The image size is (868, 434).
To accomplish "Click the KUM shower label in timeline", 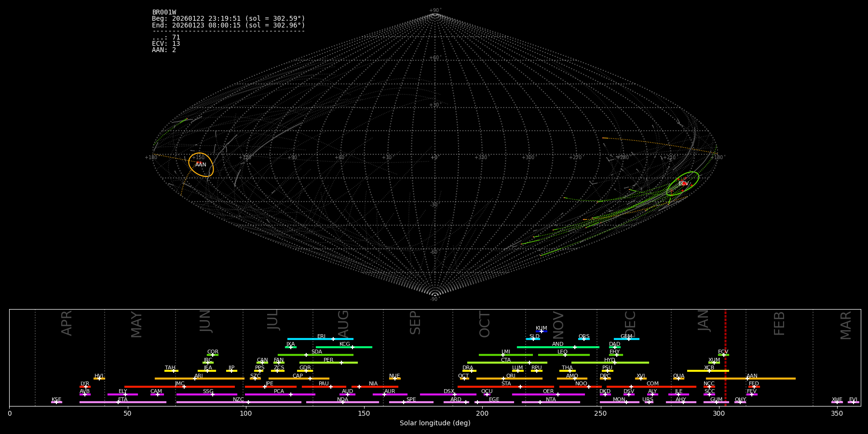I will tap(542, 328).
